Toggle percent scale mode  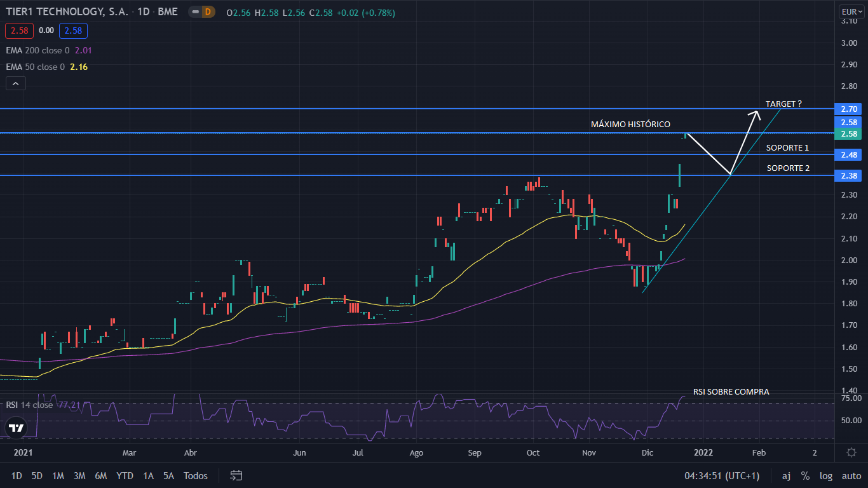pos(805,475)
